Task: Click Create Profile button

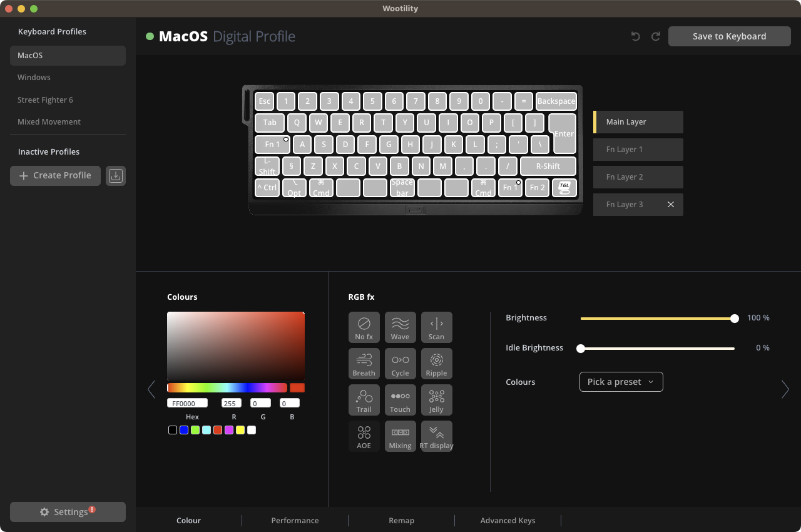Action: point(55,176)
